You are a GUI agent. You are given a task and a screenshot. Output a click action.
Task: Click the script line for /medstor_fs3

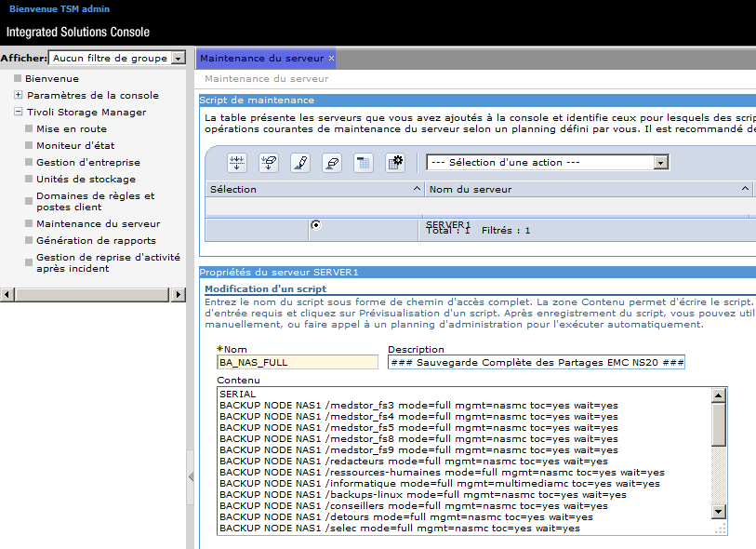(418, 406)
